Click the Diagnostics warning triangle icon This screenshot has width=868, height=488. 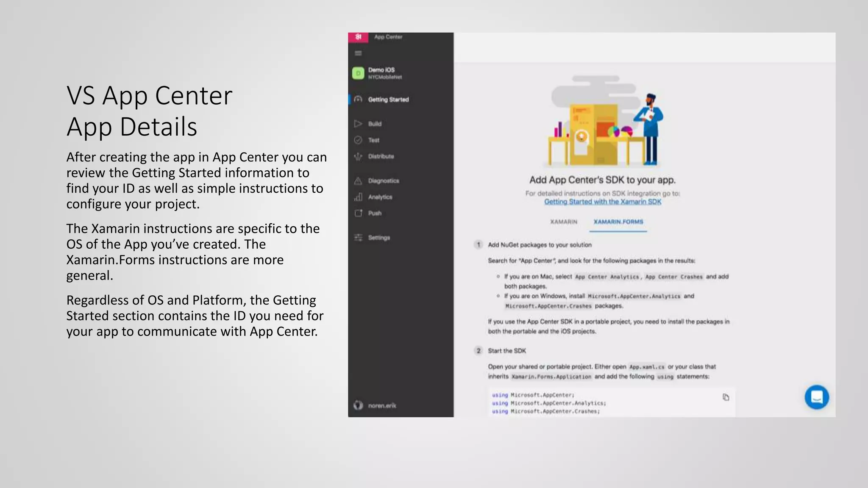pos(358,181)
